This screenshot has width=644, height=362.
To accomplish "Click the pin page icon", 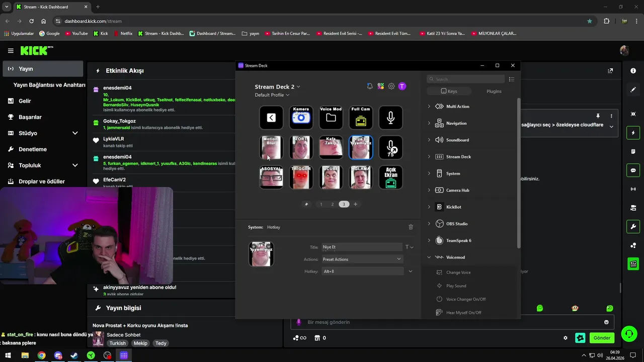I will 306,204.
